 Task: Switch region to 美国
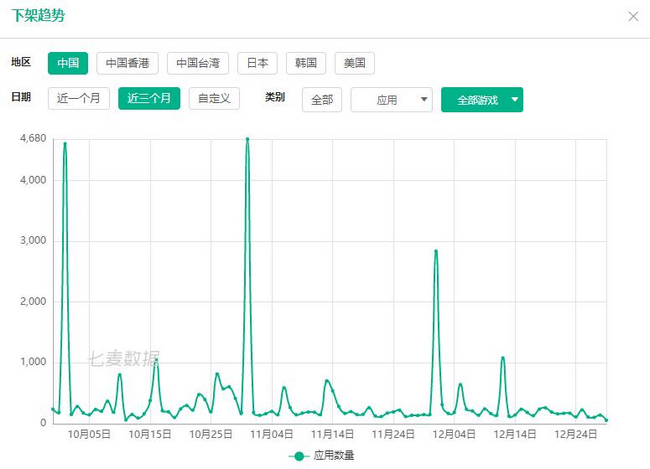pyautogui.click(x=354, y=63)
